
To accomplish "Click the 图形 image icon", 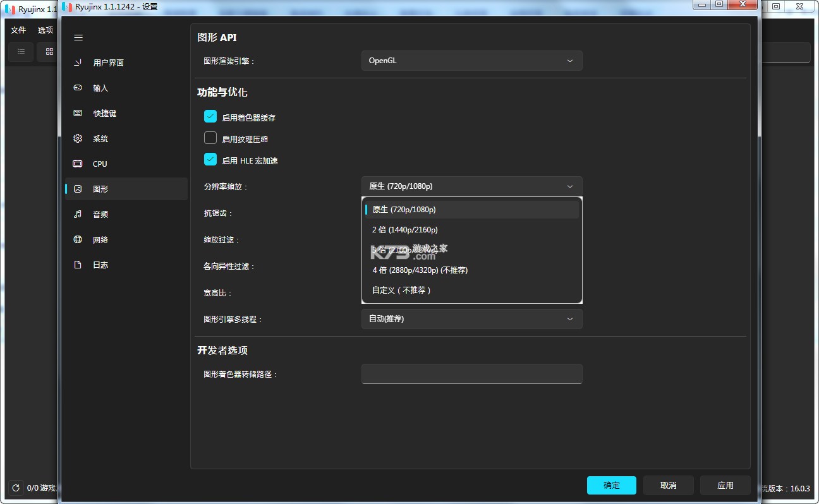I will tap(78, 189).
